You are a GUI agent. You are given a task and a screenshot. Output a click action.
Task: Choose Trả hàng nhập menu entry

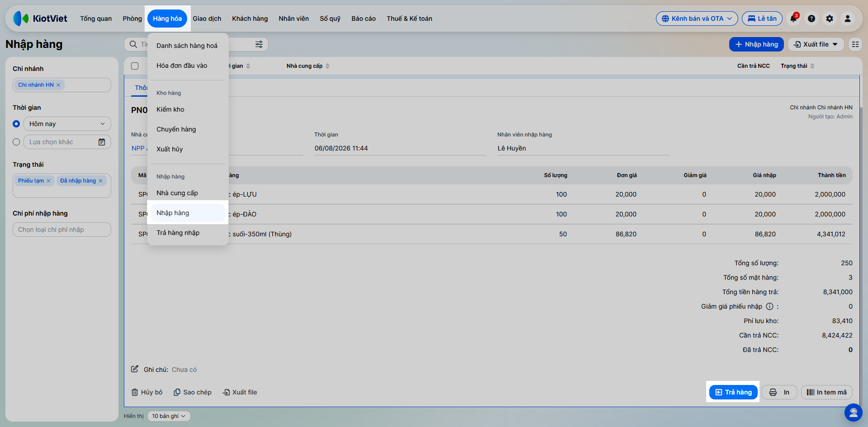[x=188, y=233]
